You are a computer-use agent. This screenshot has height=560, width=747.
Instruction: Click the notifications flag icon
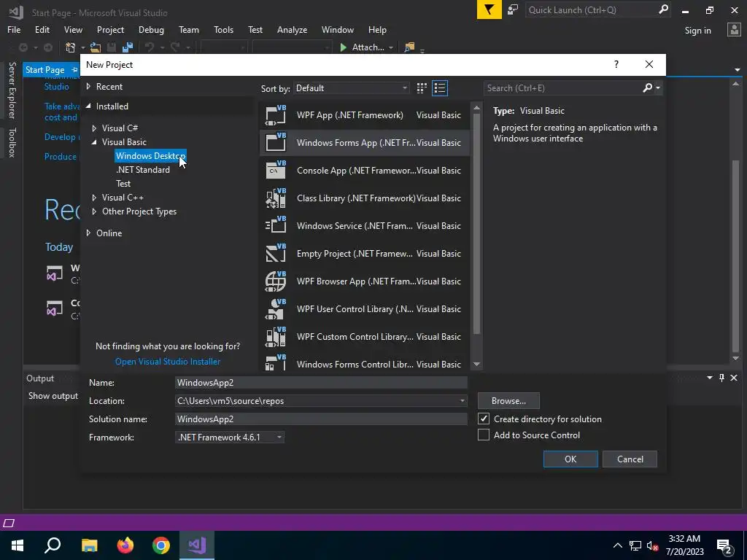489,9
